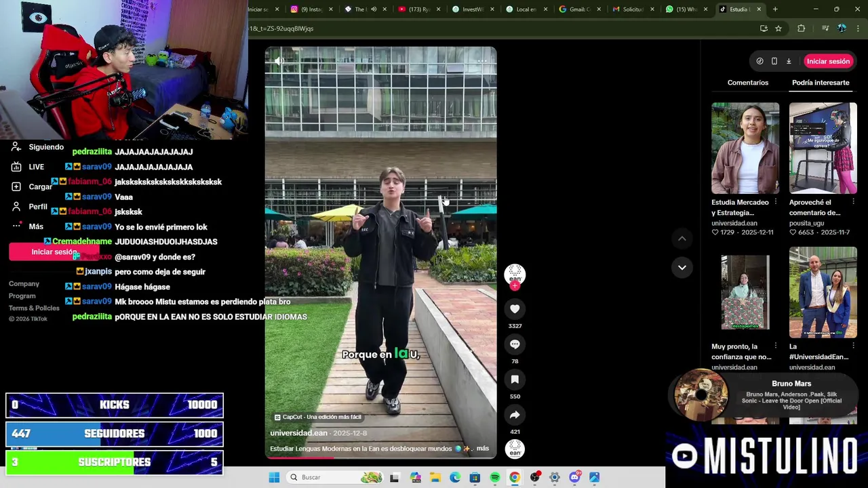
Task: Open Más in the sidebar
Action: click(x=36, y=226)
